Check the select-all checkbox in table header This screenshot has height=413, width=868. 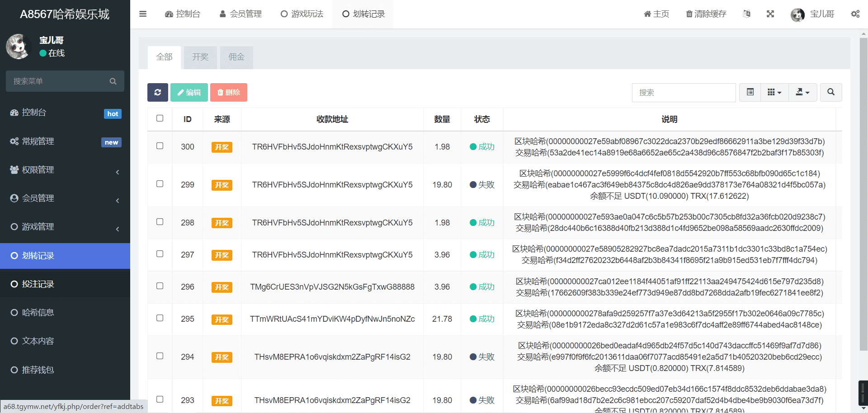click(160, 118)
